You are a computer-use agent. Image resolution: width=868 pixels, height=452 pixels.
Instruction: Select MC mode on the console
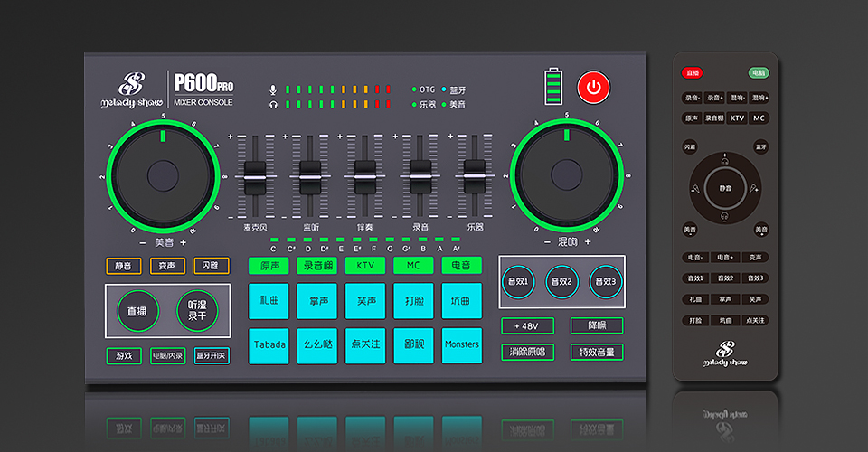pyautogui.click(x=413, y=266)
